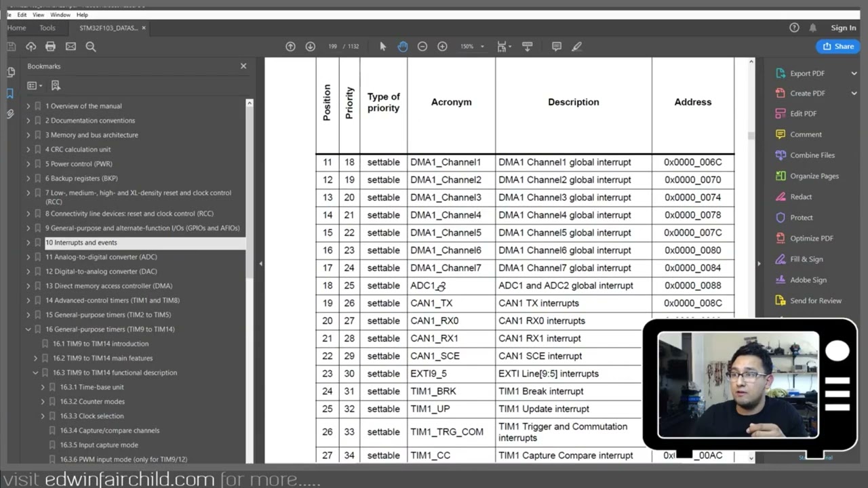This screenshot has width=868, height=488.
Task: Expand bookmark 11 Analog-to-digital converter
Action: [x=28, y=258]
